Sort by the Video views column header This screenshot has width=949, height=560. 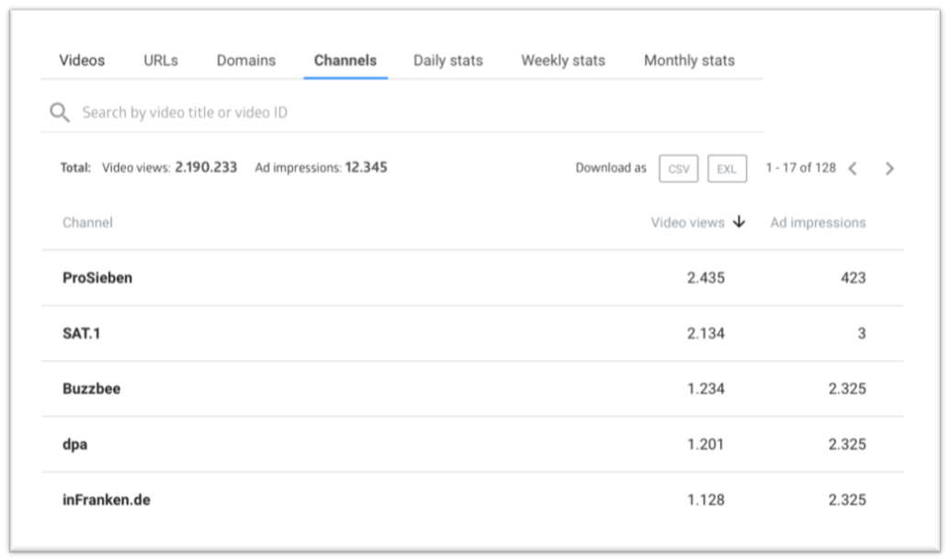click(x=687, y=222)
